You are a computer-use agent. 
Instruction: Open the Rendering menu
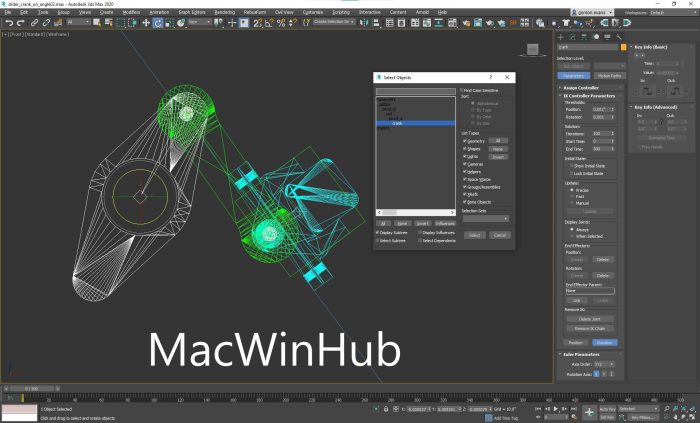(225, 12)
